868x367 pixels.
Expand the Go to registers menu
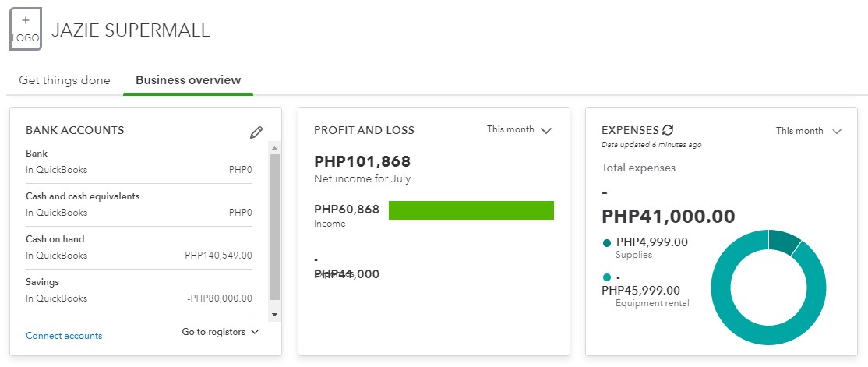coord(220,332)
